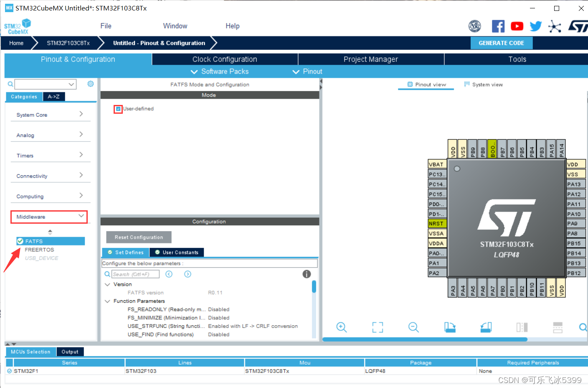Viewport: 588px width, 388px height.
Task: Open the Window menu
Action: 175,26
